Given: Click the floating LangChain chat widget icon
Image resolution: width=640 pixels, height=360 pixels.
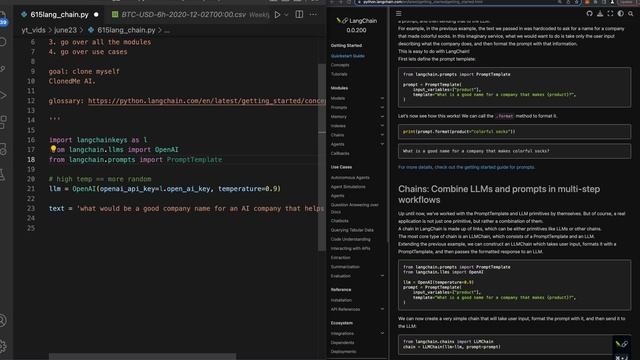Looking at the screenshot, I should click(x=622, y=344).
